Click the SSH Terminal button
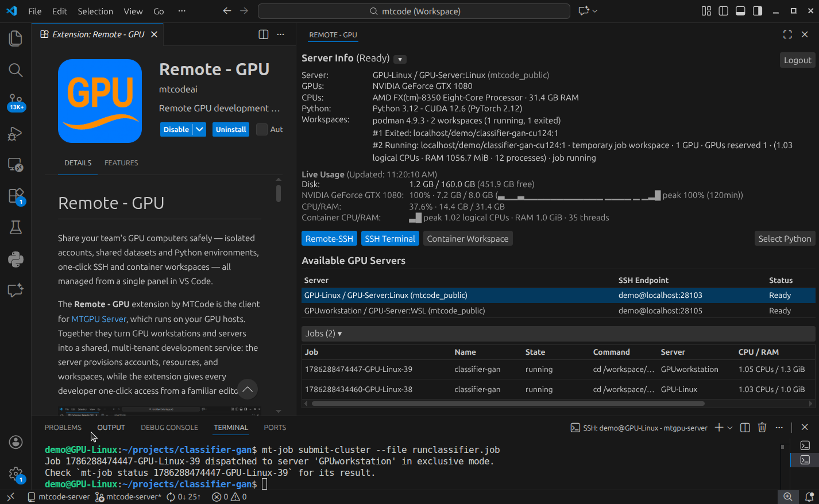The width and height of the screenshot is (819, 504). click(x=390, y=239)
